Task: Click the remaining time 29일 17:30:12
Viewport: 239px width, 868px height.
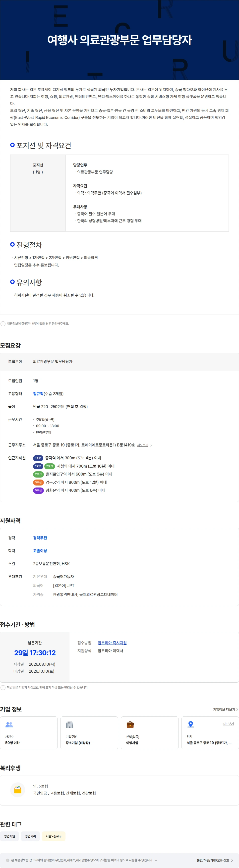Action: pyautogui.click(x=35, y=653)
